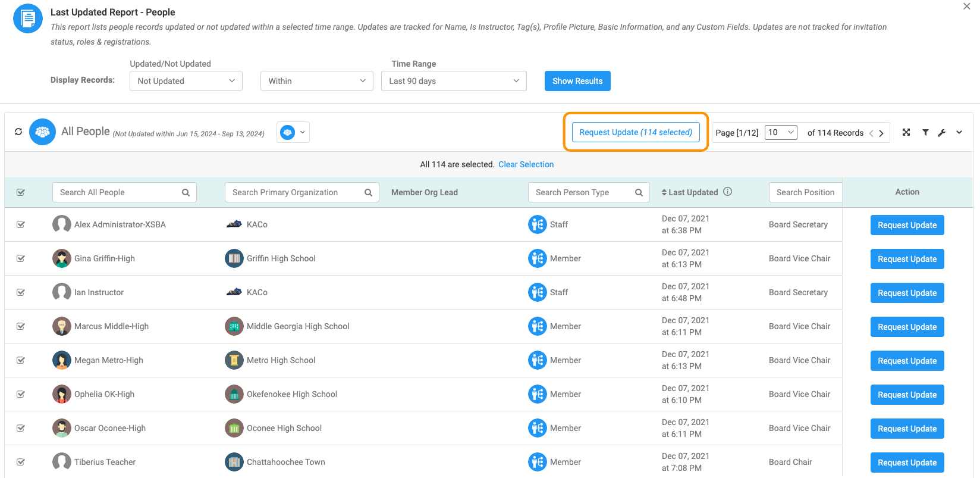Click the Member Org Lead column header
This screenshot has width=980, height=478.
coord(425,192)
